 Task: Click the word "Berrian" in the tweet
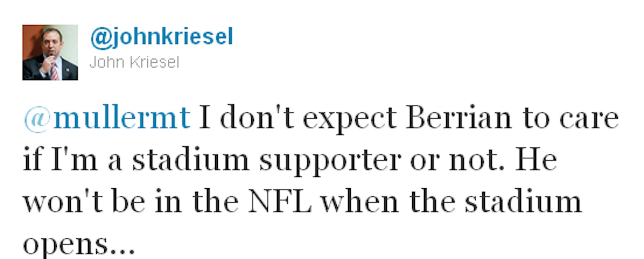pos(458,118)
